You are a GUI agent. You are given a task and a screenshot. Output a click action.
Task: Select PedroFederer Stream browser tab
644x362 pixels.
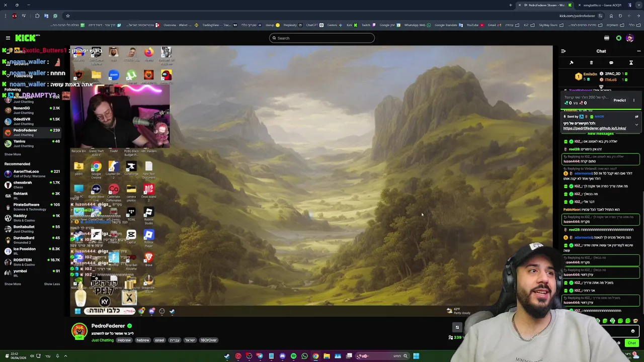[x=544, y=5]
